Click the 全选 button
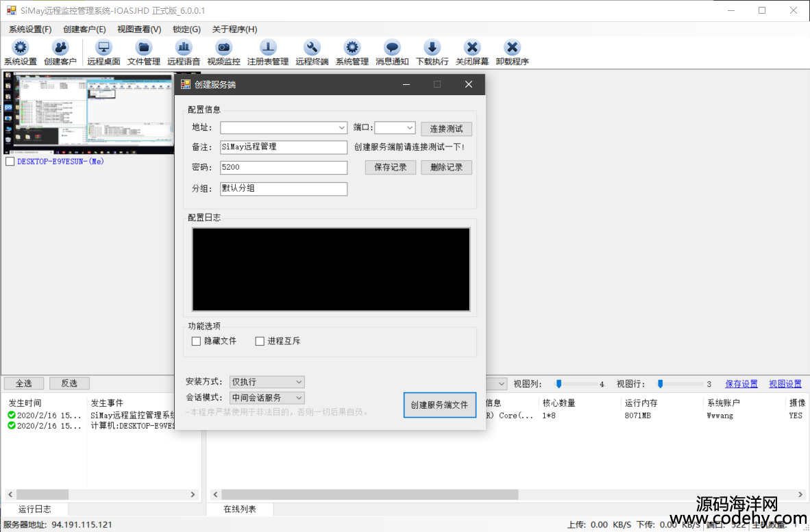810x532 pixels. pos(24,383)
